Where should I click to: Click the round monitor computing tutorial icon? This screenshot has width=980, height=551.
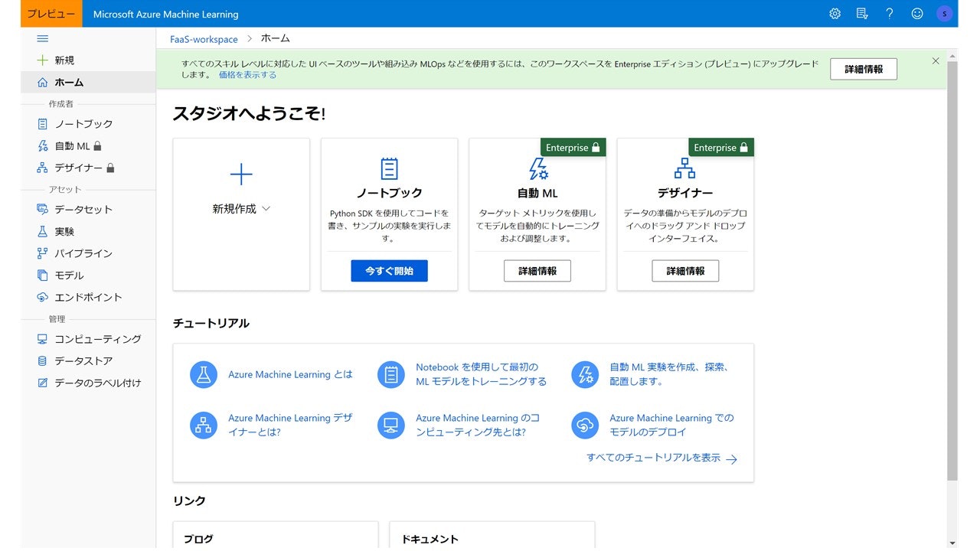(391, 425)
